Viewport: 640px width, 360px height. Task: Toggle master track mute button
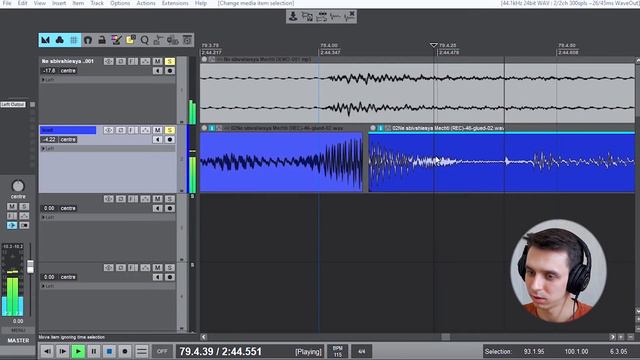click(12, 207)
